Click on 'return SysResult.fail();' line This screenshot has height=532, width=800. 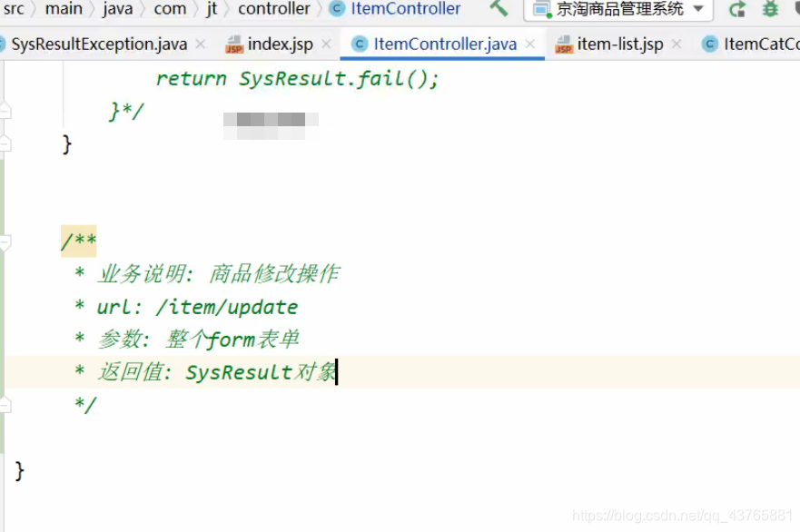tap(297, 79)
